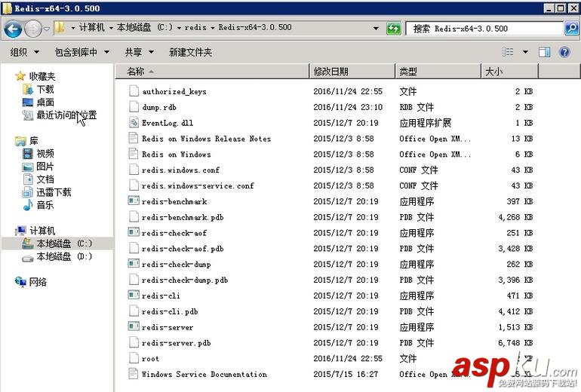581x392 pixels.
Task: Select the redis-cli.pdb file icon
Action: click(134, 311)
